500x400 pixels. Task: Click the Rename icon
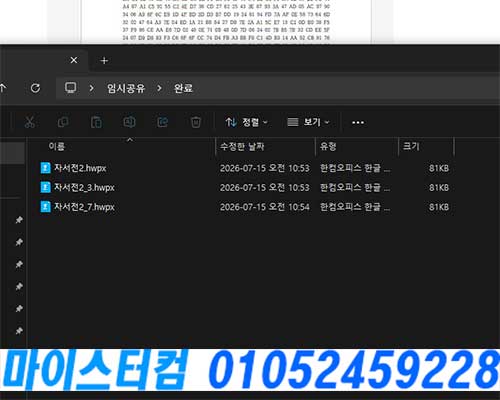(129, 122)
